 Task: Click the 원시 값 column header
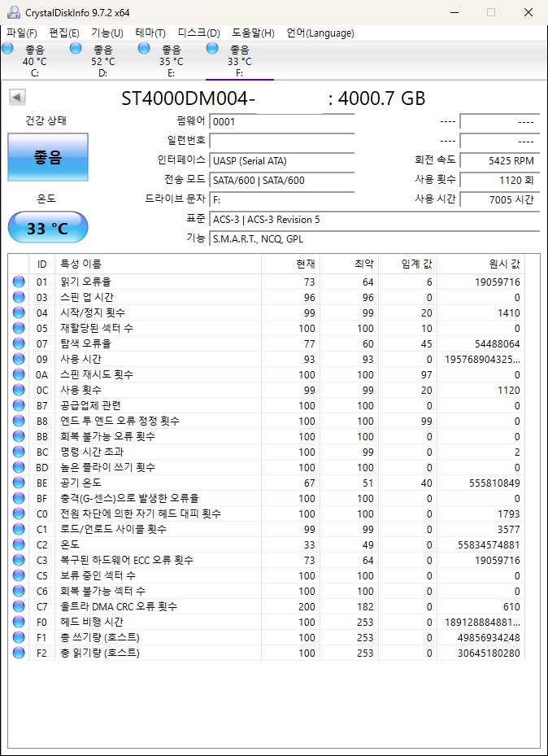click(481, 264)
